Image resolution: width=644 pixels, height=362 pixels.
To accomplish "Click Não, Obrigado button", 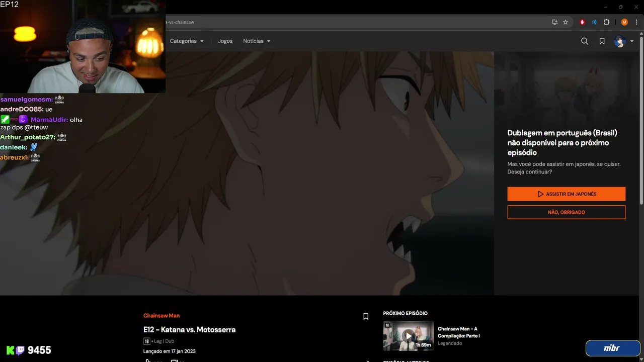I will pyautogui.click(x=566, y=212).
